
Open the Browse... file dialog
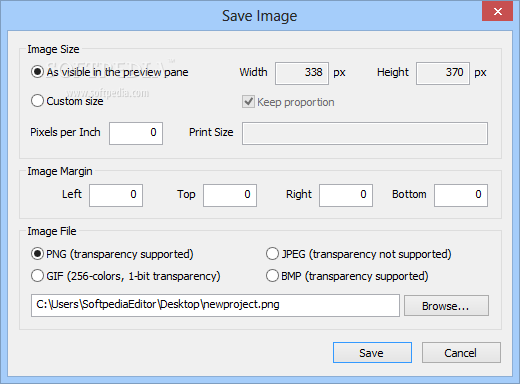tap(447, 305)
